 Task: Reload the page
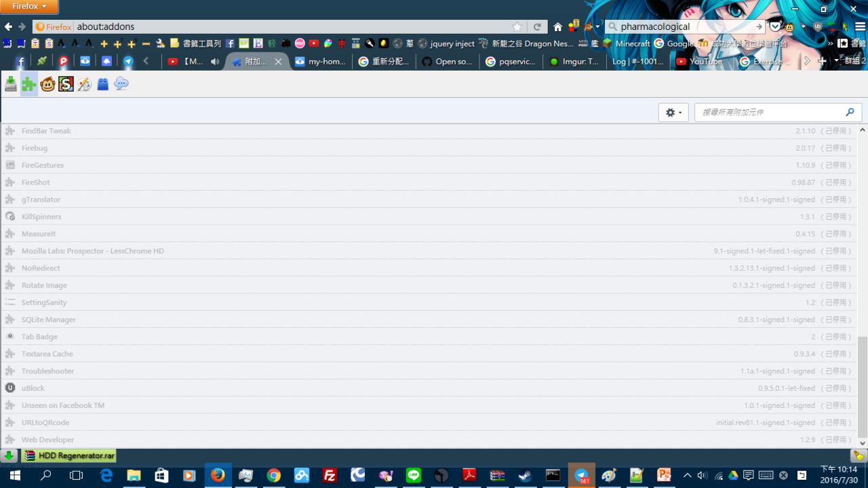pos(537,26)
